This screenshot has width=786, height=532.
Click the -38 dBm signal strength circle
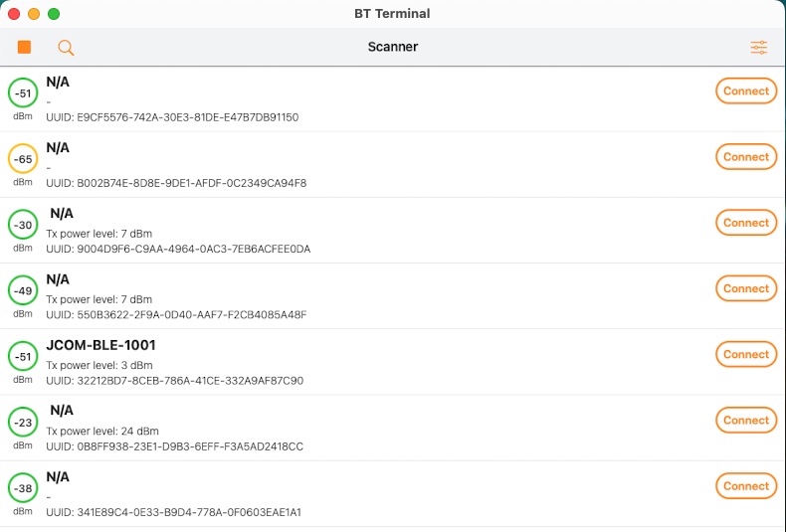[x=23, y=486]
